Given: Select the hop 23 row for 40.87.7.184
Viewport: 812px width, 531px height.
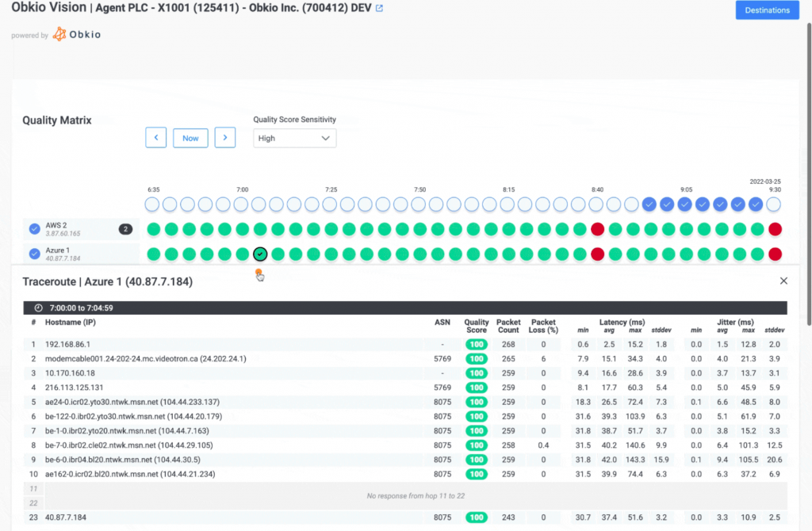Looking at the screenshot, I should pyautogui.click(x=238, y=517).
